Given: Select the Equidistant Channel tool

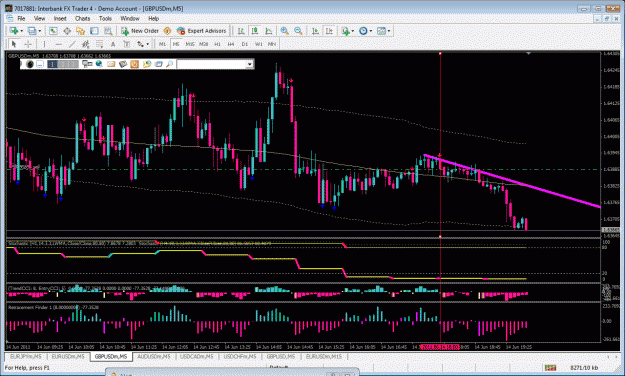Looking at the screenshot, I should point(85,44).
